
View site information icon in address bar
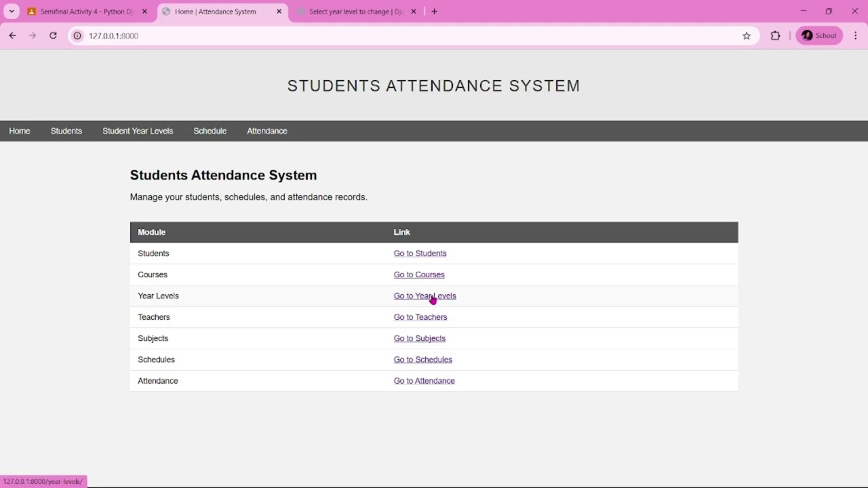[x=77, y=36]
